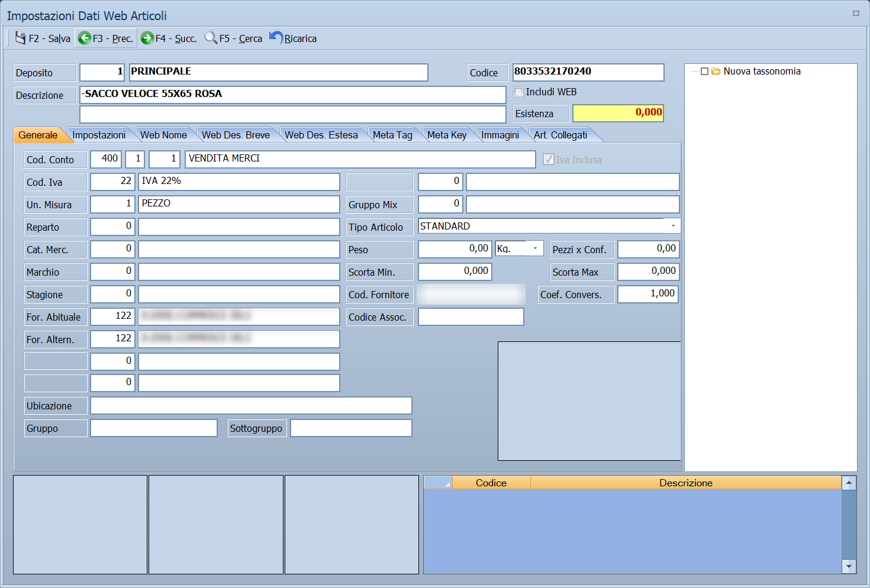Click the F3 Prec. green back arrow icon
This screenshot has height=588, width=870.
(85, 38)
